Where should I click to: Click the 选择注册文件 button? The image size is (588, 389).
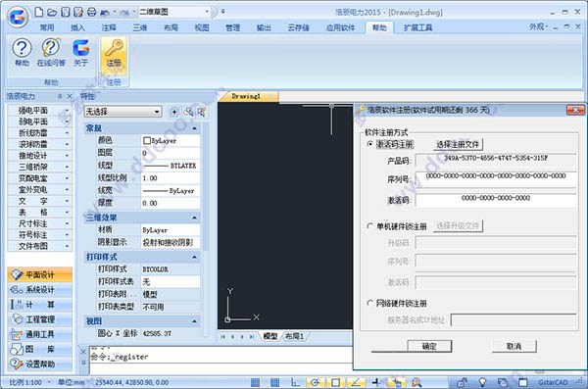[x=458, y=144]
